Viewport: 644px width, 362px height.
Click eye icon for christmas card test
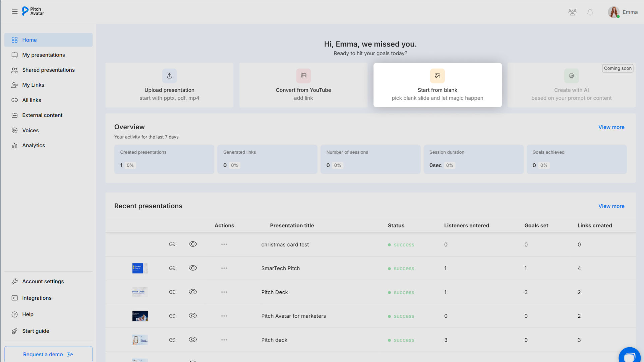pyautogui.click(x=193, y=244)
